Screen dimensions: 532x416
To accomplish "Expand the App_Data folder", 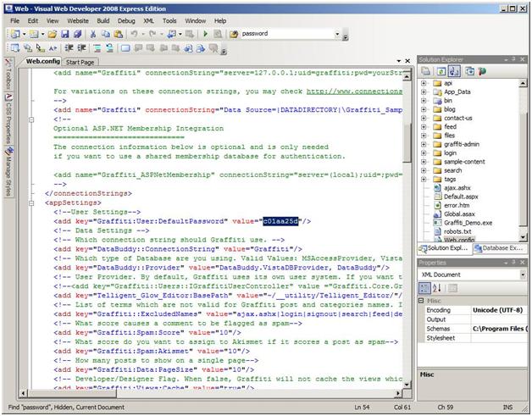I will (x=424, y=92).
